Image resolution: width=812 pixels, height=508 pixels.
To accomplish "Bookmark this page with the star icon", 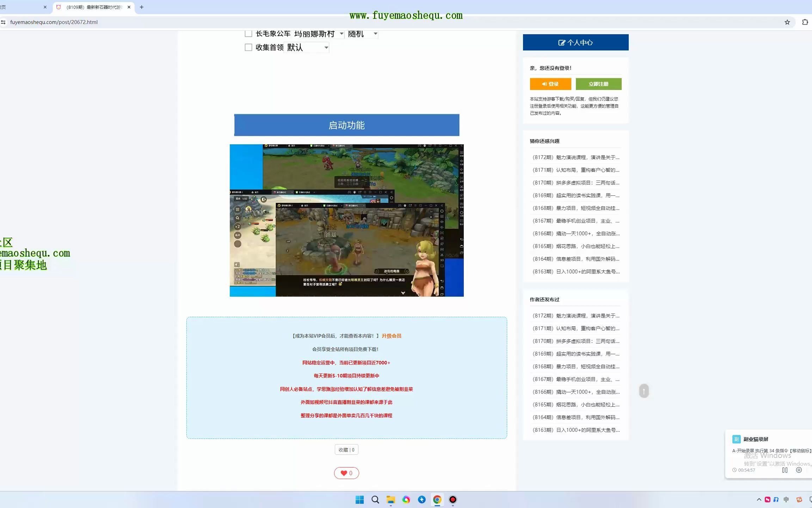I will pos(787,22).
